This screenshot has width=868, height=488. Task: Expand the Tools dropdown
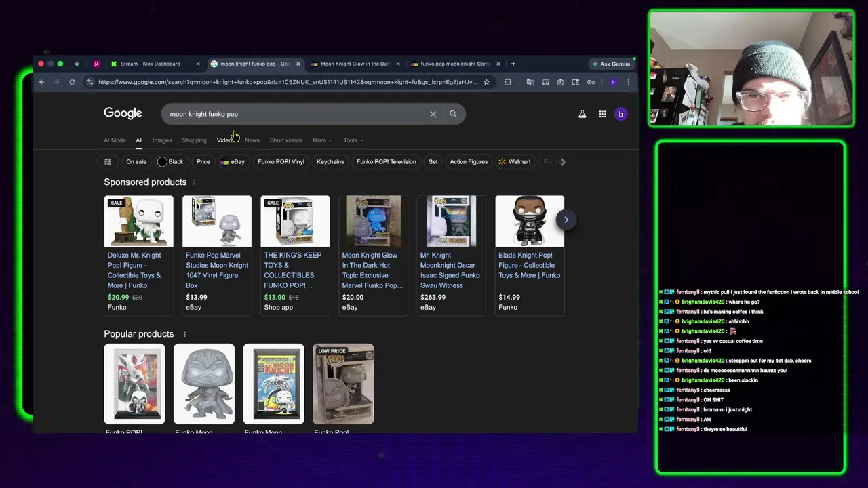353,140
